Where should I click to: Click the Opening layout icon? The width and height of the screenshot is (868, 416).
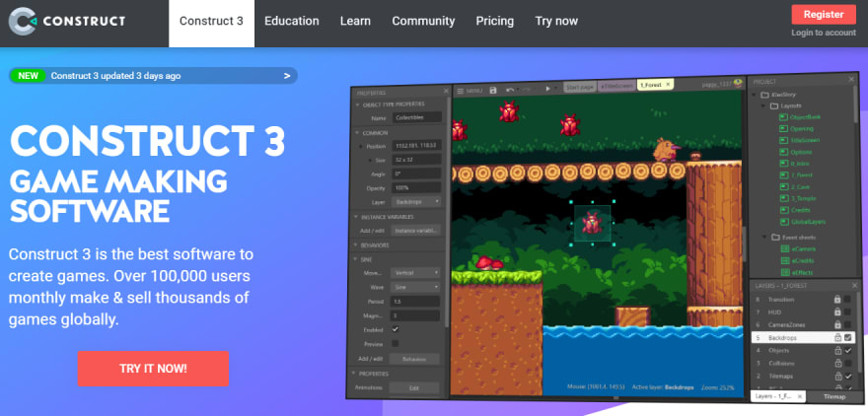pos(783,128)
